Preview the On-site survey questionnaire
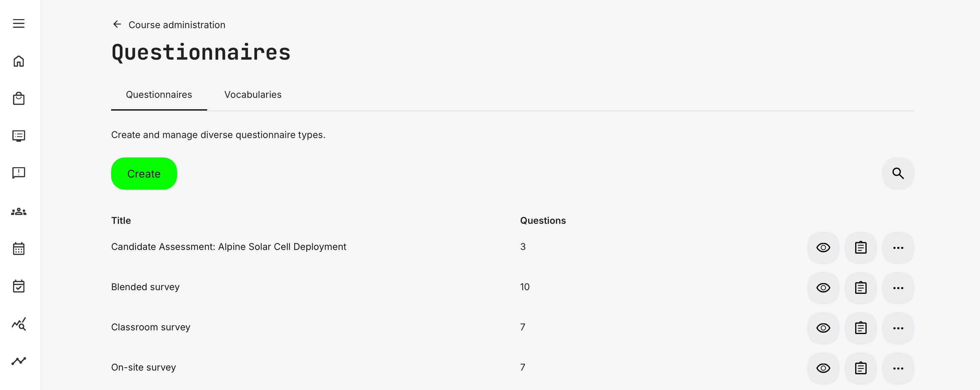The width and height of the screenshot is (980, 390). coord(823,368)
